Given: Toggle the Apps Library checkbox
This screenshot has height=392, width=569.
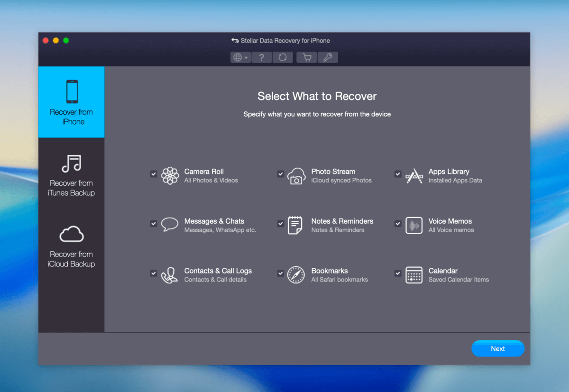Looking at the screenshot, I should [x=398, y=174].
